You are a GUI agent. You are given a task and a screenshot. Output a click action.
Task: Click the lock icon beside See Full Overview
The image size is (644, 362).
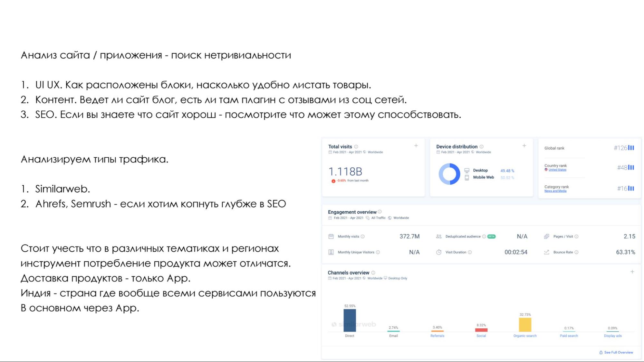coord(601,353)
